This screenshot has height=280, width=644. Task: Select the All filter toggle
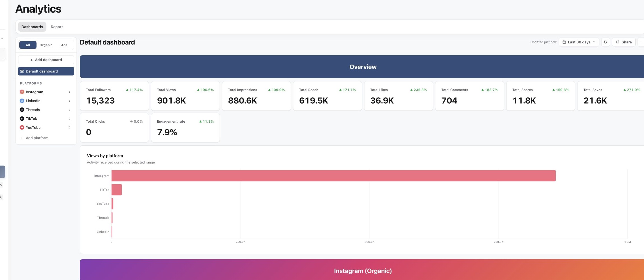click(28, 45)
